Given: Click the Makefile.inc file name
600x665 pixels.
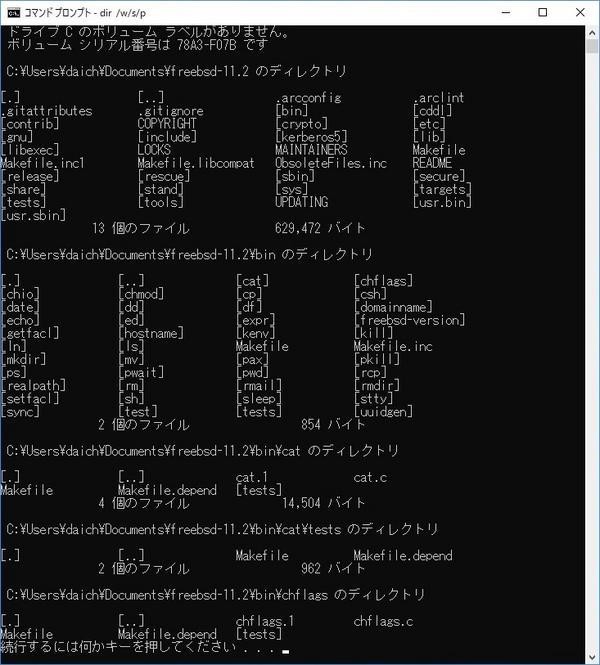Looking at the screenshot, I should 393,346.
